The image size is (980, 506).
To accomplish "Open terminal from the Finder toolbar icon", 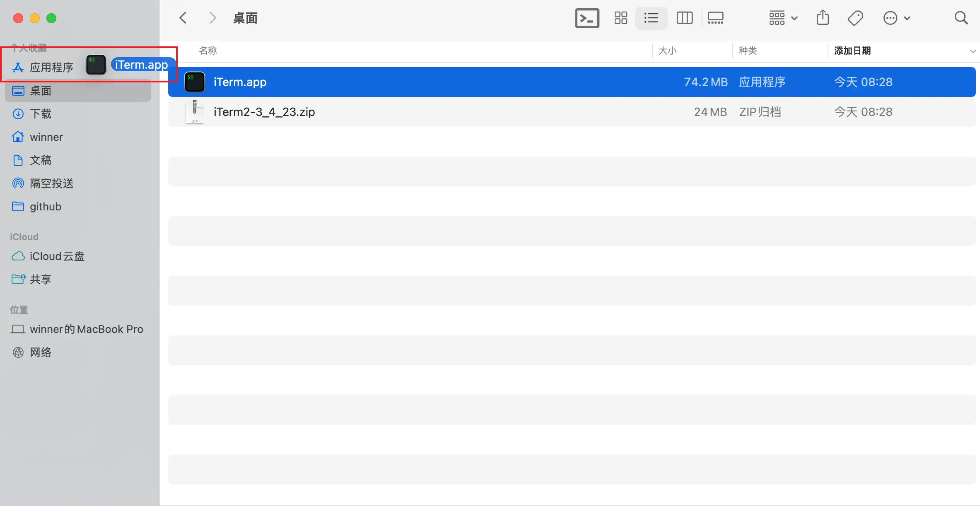I will pos(587,18).
